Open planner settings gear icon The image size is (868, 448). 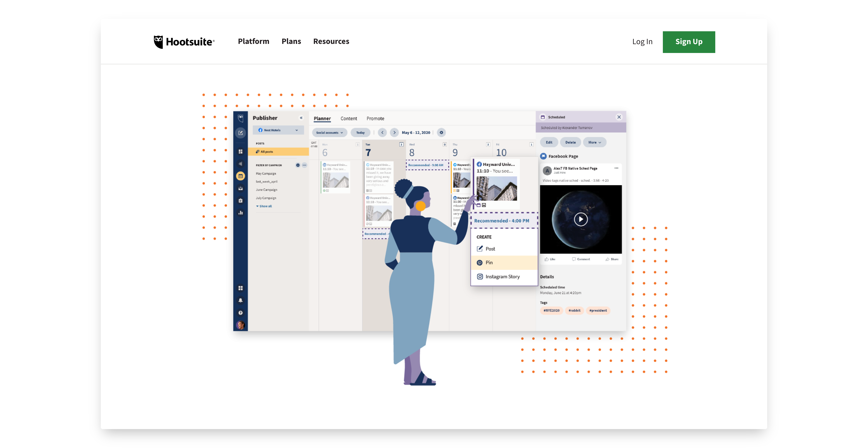(x=441, y=133)
